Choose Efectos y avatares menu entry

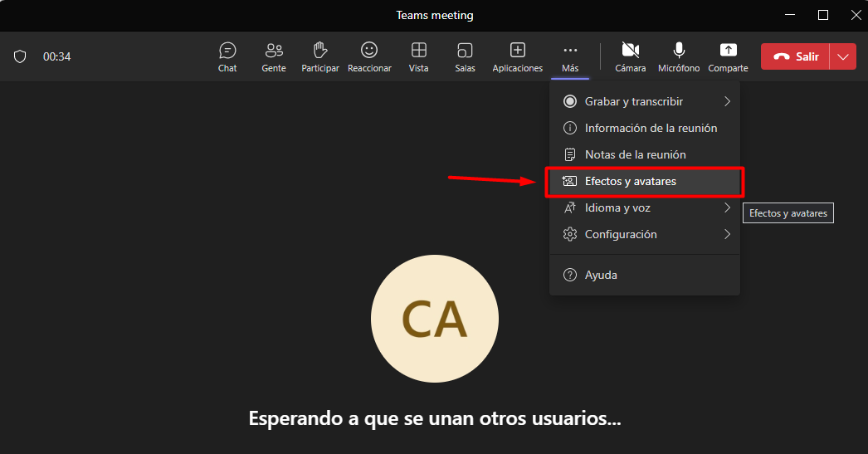[645, 182]
